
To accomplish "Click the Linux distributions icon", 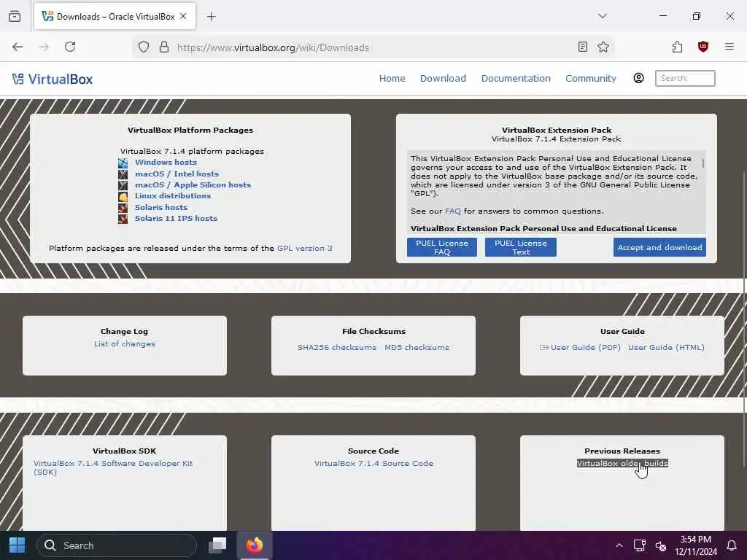I will pyautogui.click(x=123, y=197).
